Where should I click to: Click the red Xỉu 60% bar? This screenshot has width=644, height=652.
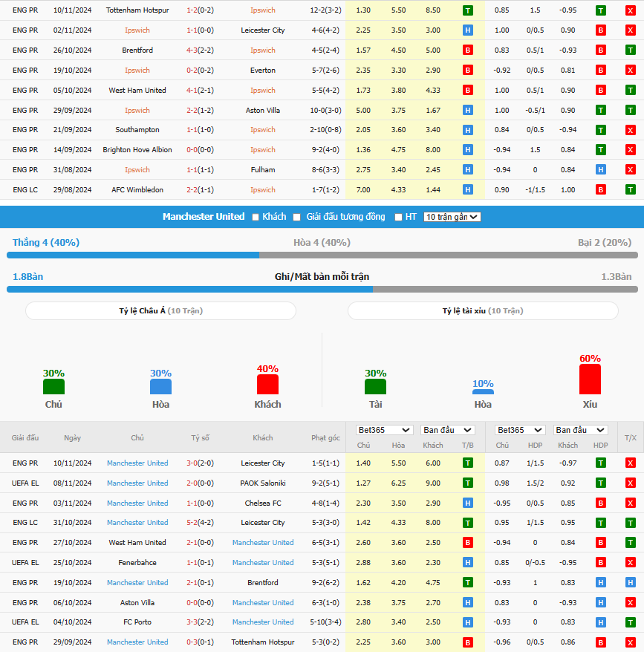pyautogui.click(x=590, y=379)
